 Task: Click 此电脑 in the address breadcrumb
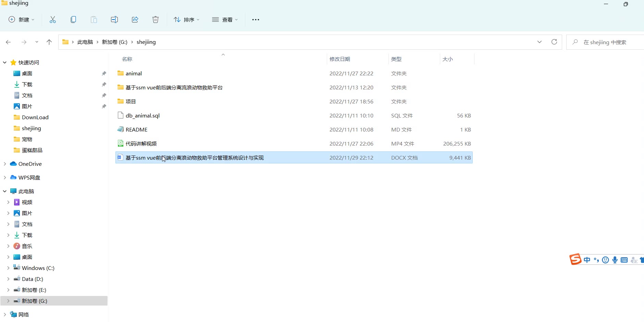point(85,42)
